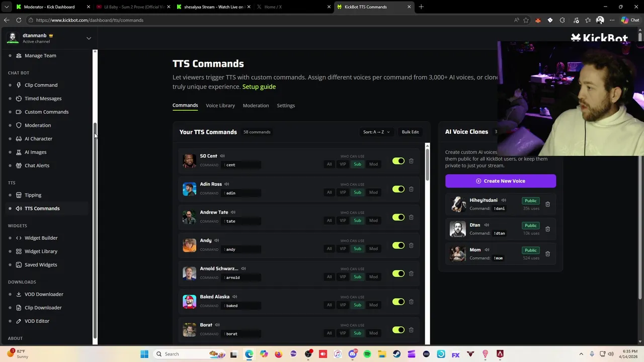
Task: Set Adin Ross access to VIP
Action: coord(343,193)
